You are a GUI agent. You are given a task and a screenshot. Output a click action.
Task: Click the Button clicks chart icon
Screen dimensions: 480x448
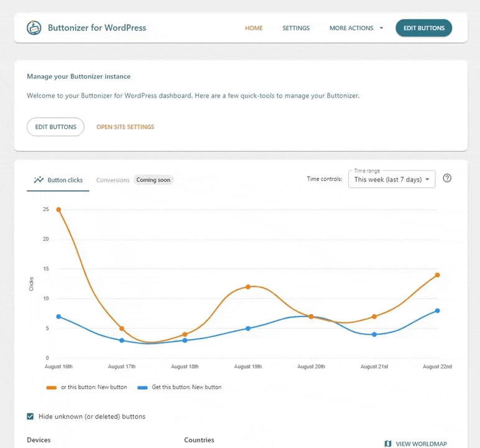coord(39,180)
